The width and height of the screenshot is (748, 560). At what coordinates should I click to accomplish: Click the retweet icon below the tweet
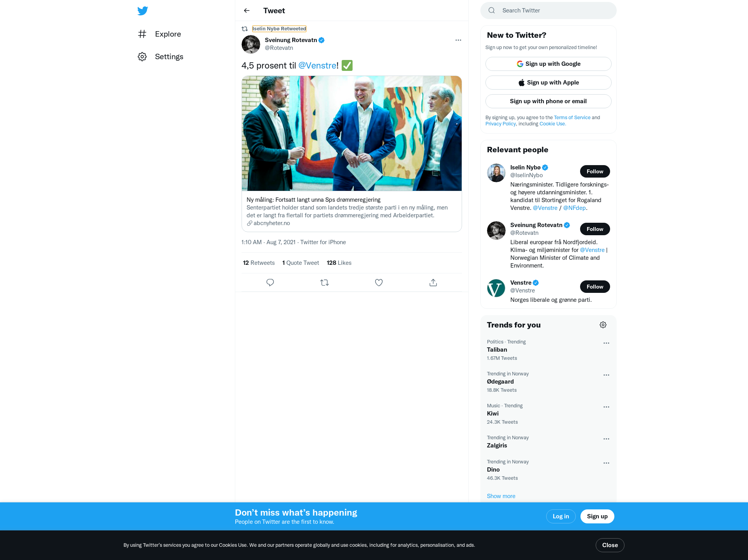(x=325, y=283)
